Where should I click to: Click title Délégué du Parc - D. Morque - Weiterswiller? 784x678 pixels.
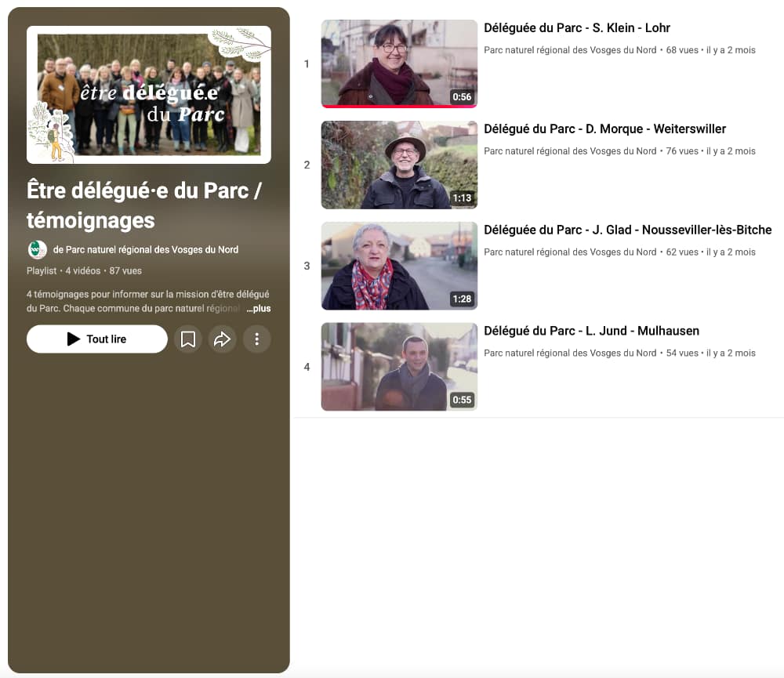coord(604,129)
